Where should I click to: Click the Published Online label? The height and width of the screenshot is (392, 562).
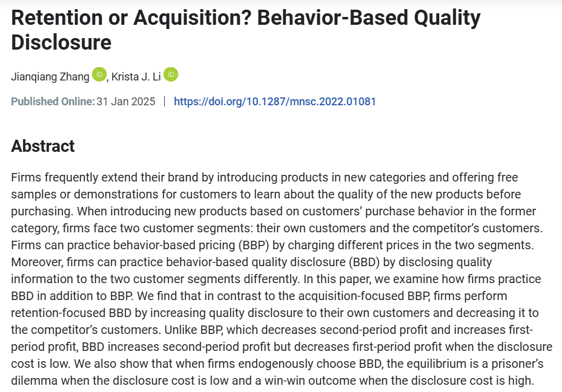click(x=53, y=102)
